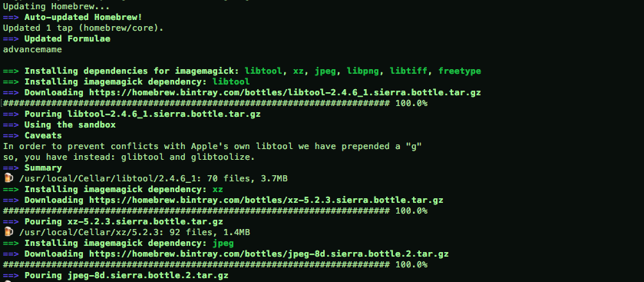The width and height of the screenshot is (644, 282).
Task: Click the xz-5.2.3 bottle download URL
Action: point(266,201)
